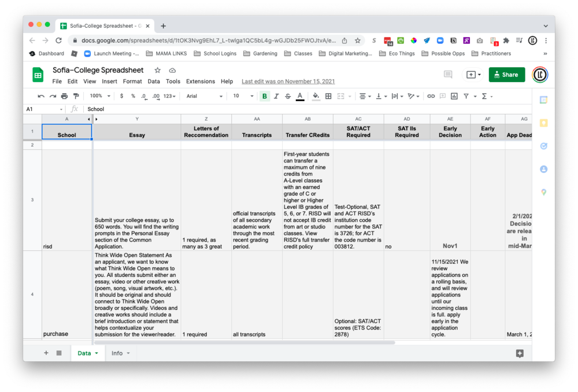Viewport: 578px width, 392px height.
Task: Open Calendar in the side panel
Action: [x=544, y=100]
